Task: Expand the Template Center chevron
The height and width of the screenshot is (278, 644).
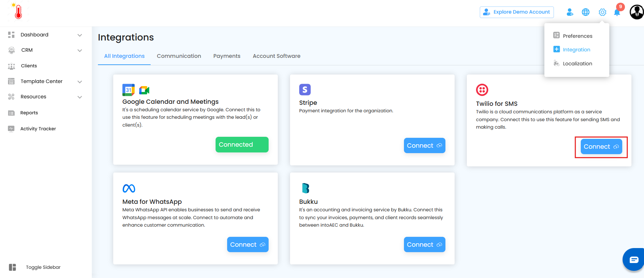Action: 80,82
